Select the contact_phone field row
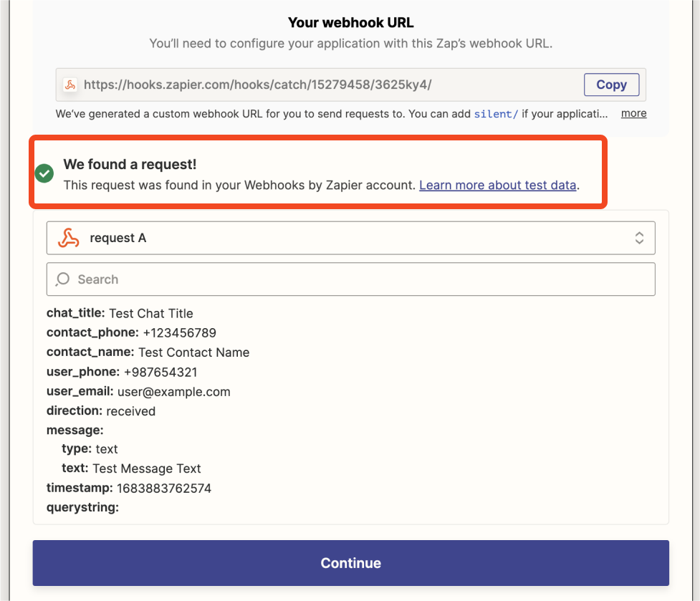Image resolution: width=700 pixels, height=601 pixels. click(x=131, y=333)
